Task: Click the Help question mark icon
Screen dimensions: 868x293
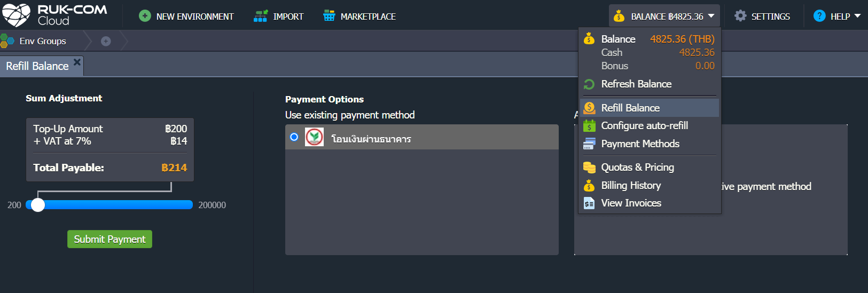Action: pos(819,16)
